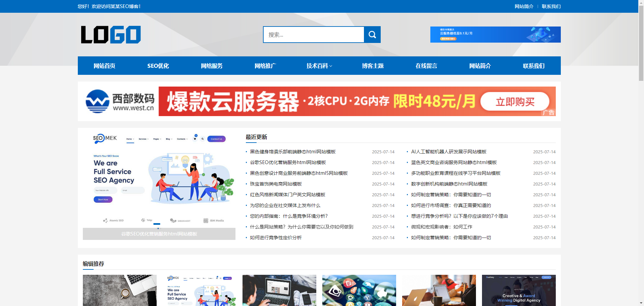Expand the 技术百科 dropdown menu
This screenshot has width=644, height=306.
click(x=319, y=66)
